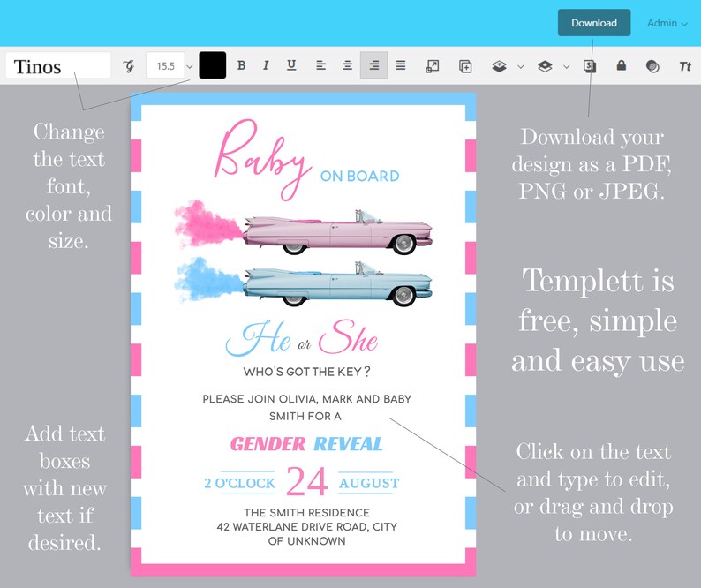
Task: Click the Download button
Action: [593, 23]
